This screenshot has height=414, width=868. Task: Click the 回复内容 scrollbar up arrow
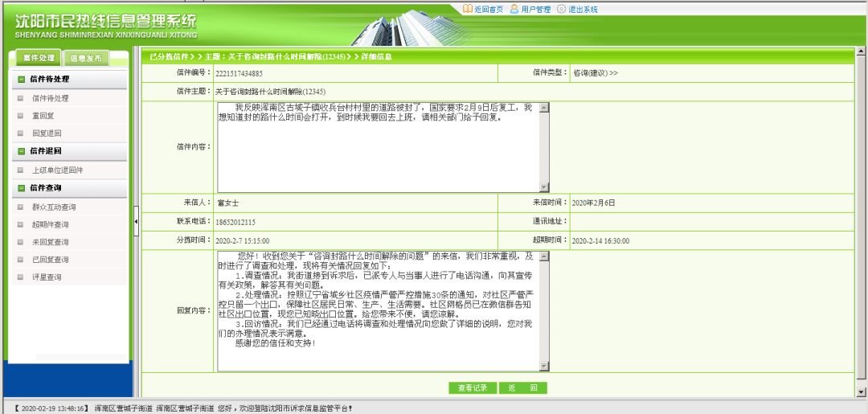point(545,256)
